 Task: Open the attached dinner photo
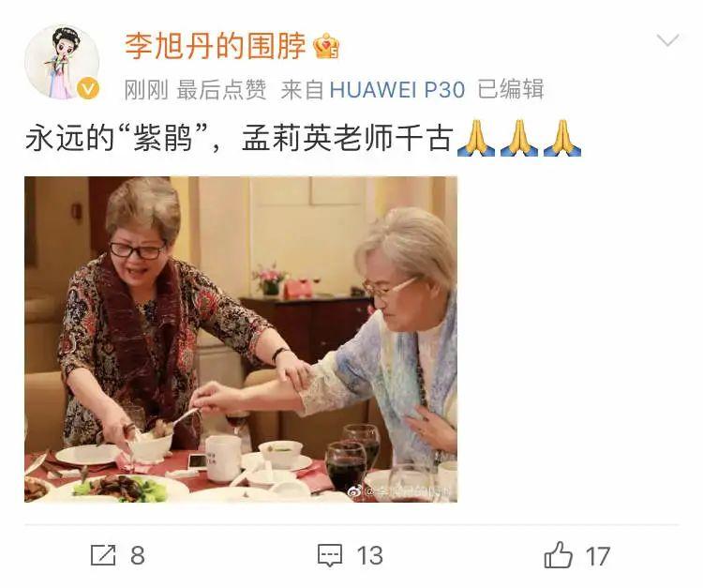(241, 339)
